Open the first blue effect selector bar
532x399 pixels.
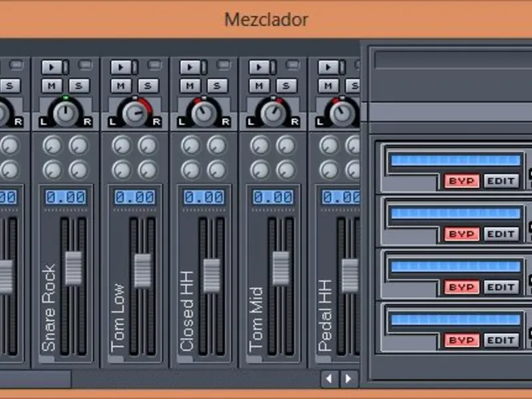pos(456,160)
